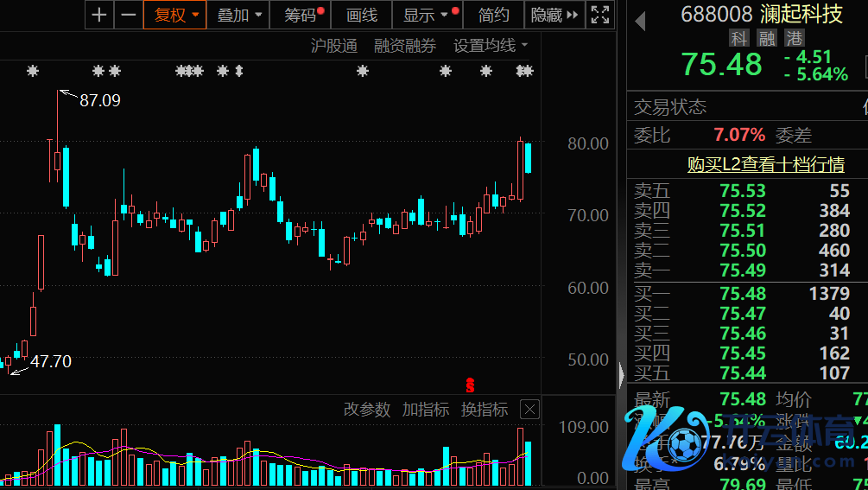Click the red S marker on chart
The image size is (868, 490).
pos(471,385)
